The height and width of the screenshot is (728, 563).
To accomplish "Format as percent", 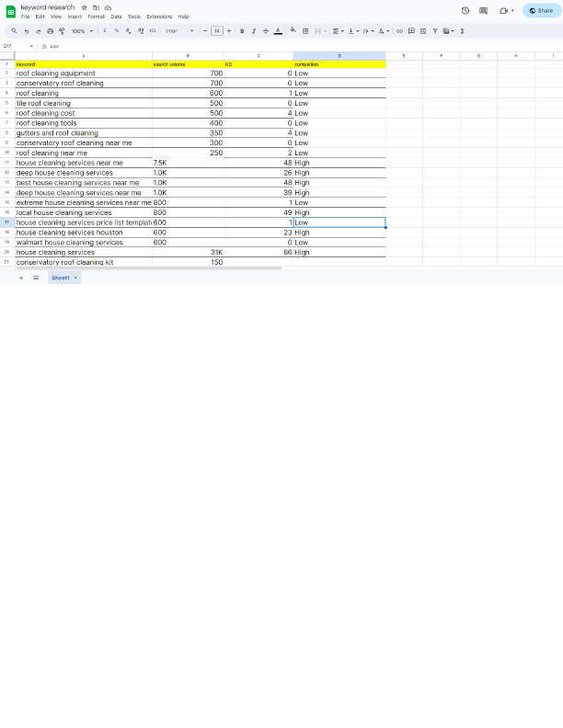I will pyautogui.click(x=117, y=31).
